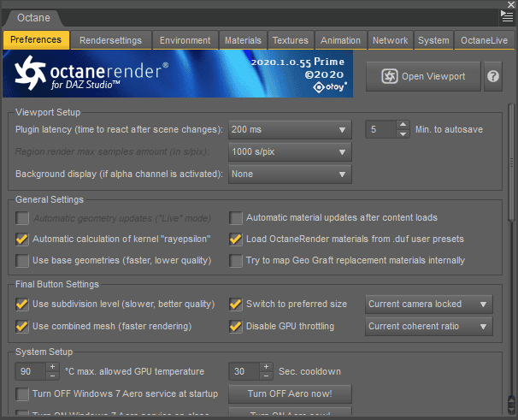The height and width of the screenshot is (420, 518).
Task: Open the System tab
Action: (433, 40)
